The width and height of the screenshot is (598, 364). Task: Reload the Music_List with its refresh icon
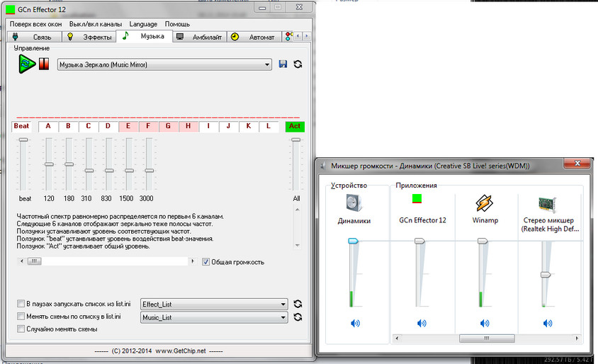coord(298,317)
